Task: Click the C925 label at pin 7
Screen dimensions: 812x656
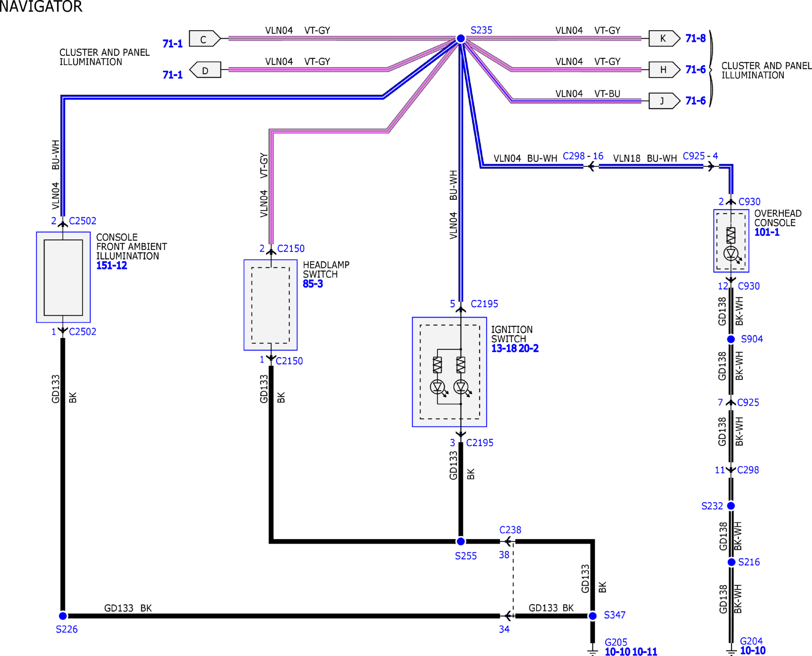Action: [x=748, y=403]
